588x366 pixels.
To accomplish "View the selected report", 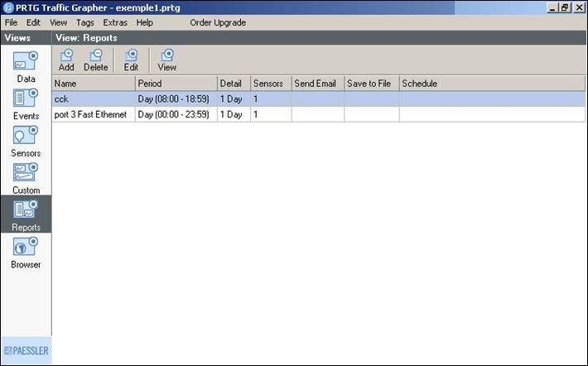I will click(167, 60).
